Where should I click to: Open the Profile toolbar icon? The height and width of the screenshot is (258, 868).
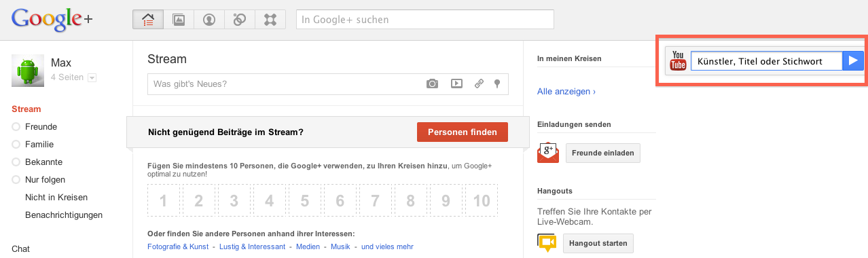tap(209, 20)
